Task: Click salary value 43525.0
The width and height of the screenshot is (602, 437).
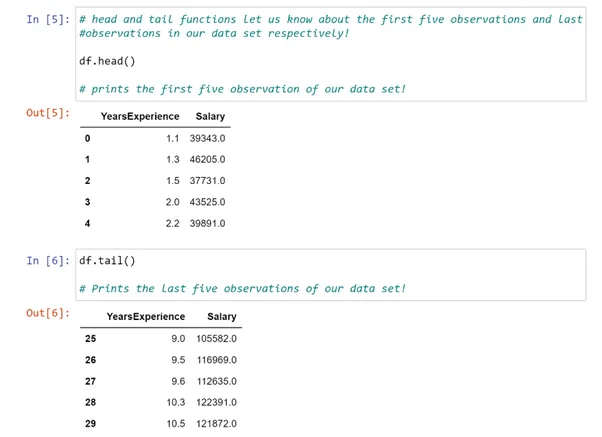Action: click(207, 202)
